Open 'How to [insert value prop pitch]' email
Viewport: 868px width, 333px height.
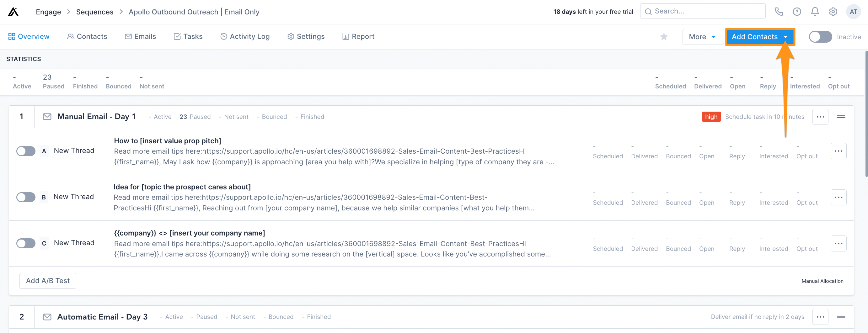168,141
